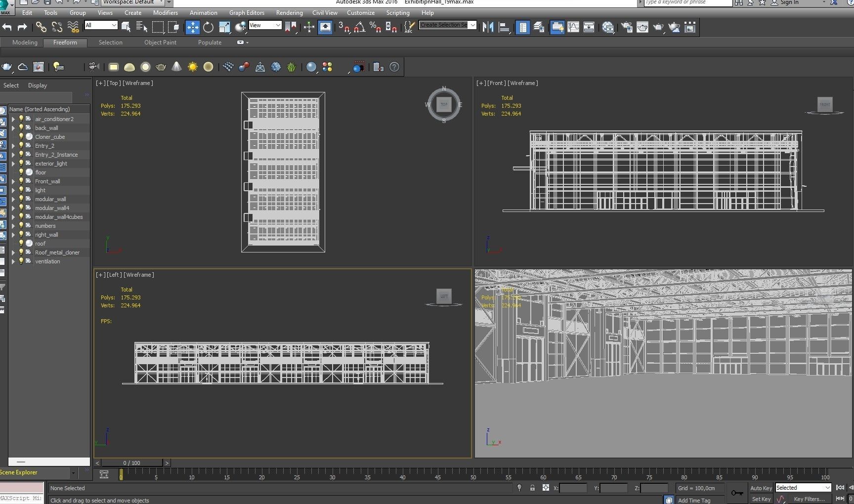Toggle Auto Key animation mode
Viewport: 854px width, 504px height.
(761, 488)
